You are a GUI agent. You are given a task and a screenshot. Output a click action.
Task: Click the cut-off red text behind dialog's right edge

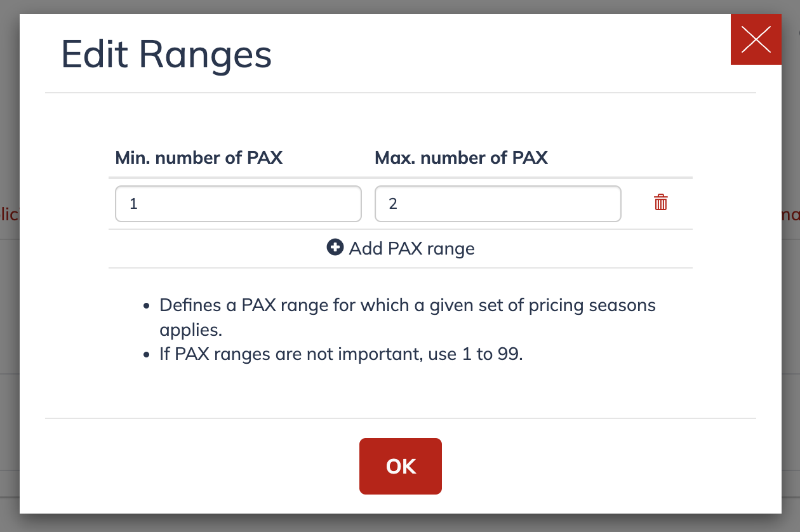tap(790, 215)
